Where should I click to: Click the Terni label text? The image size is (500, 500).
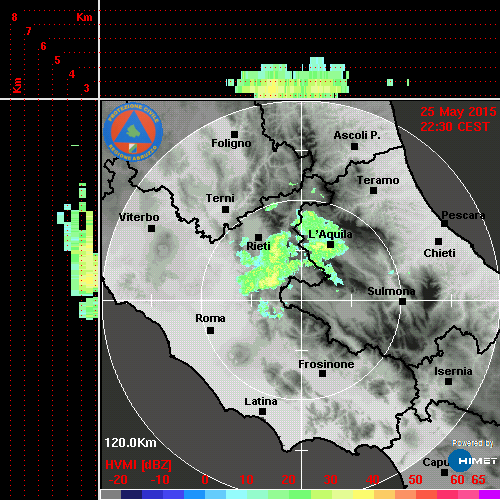coord(220,198)
